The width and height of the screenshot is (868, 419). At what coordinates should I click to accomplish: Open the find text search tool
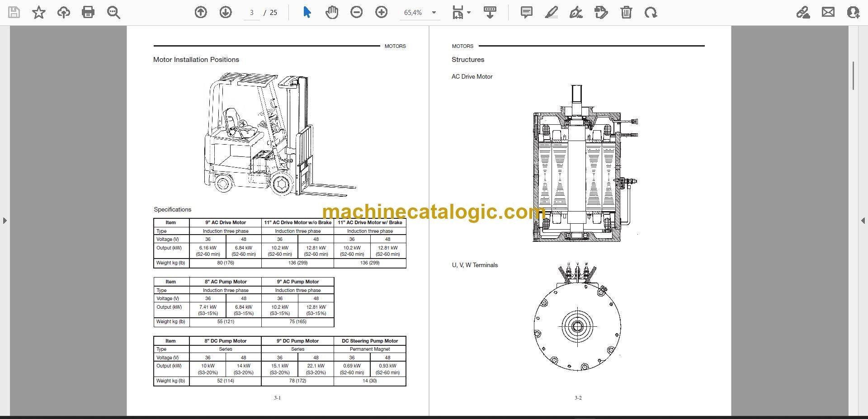(x=113, y=12)
